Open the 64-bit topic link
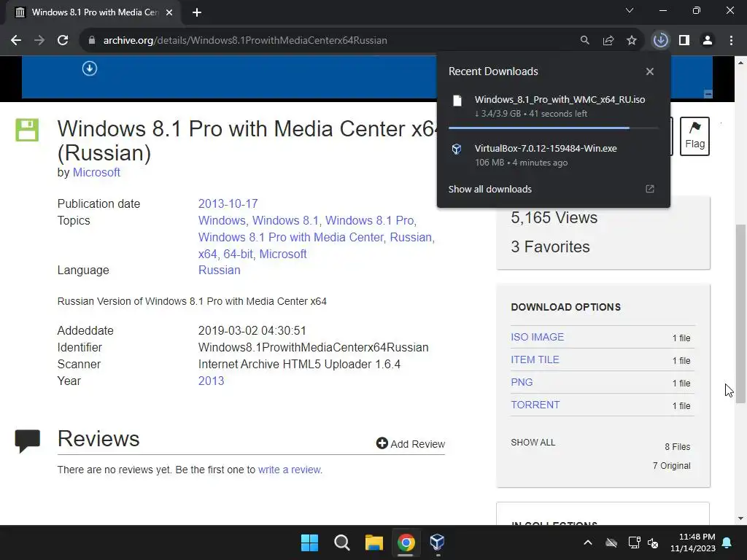The image size is (747, 560). (x=238, y=254)
